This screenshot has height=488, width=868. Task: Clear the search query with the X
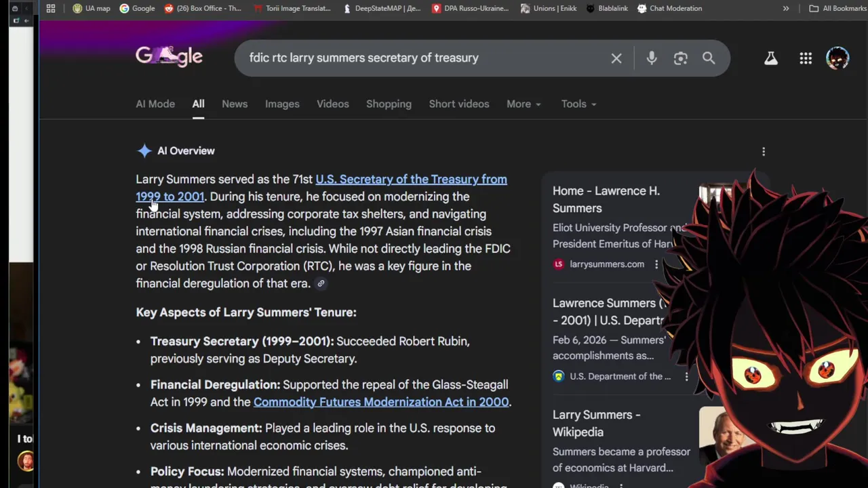[x=616, y=58]
